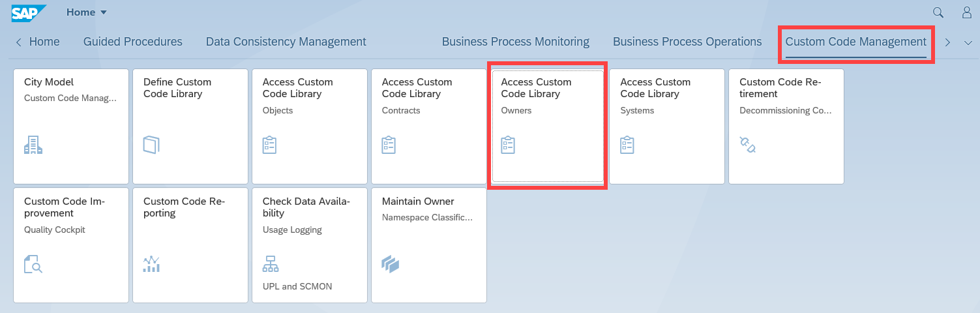Click the 'Usage Logging' subtitle
Viewport: 980px width, 313px height.
point(292,230)
